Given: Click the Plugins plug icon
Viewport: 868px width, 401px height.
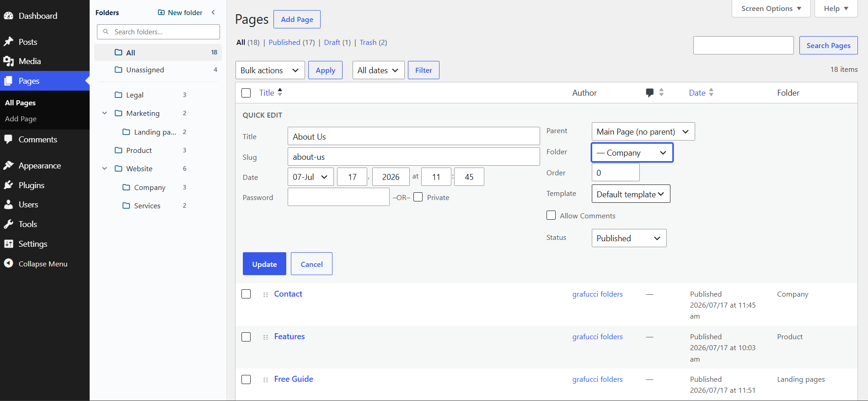Looking at the screenshot, I should click(9, 185).
